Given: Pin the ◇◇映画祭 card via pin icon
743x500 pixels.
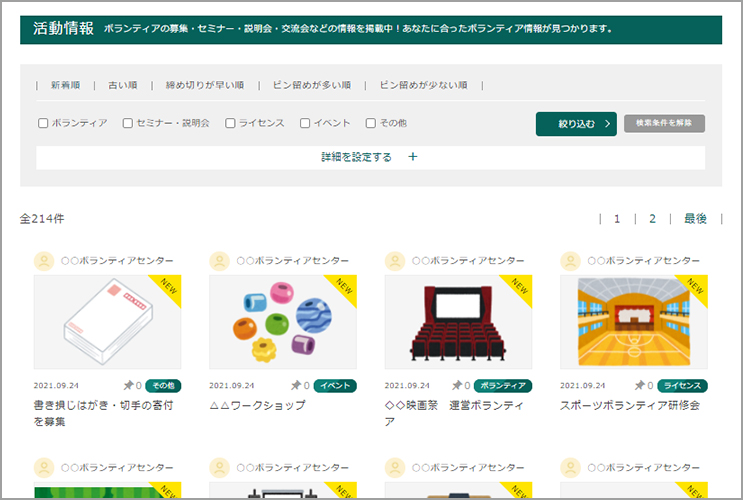Looking at the screenshot, I should [x=457, y=385].
